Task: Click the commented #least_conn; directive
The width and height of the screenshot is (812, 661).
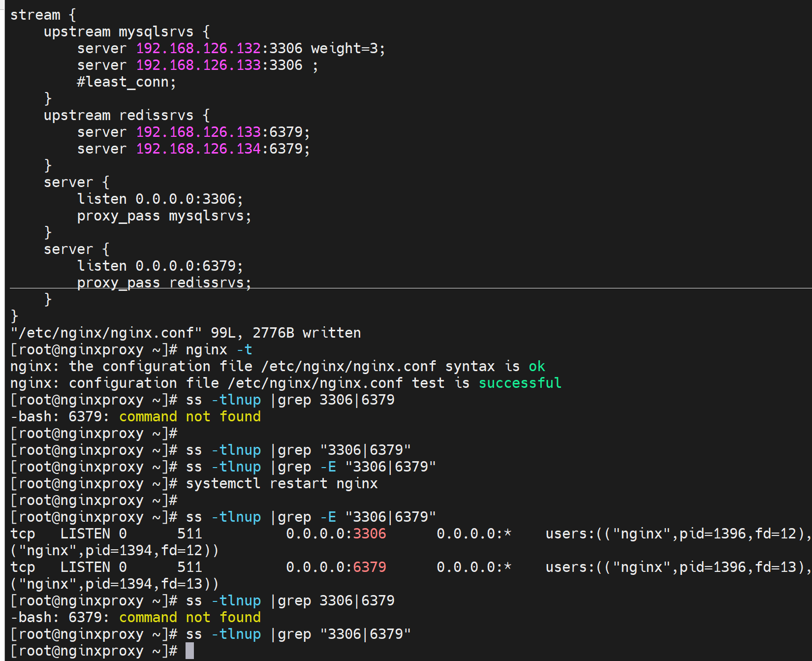Action: 126,82
